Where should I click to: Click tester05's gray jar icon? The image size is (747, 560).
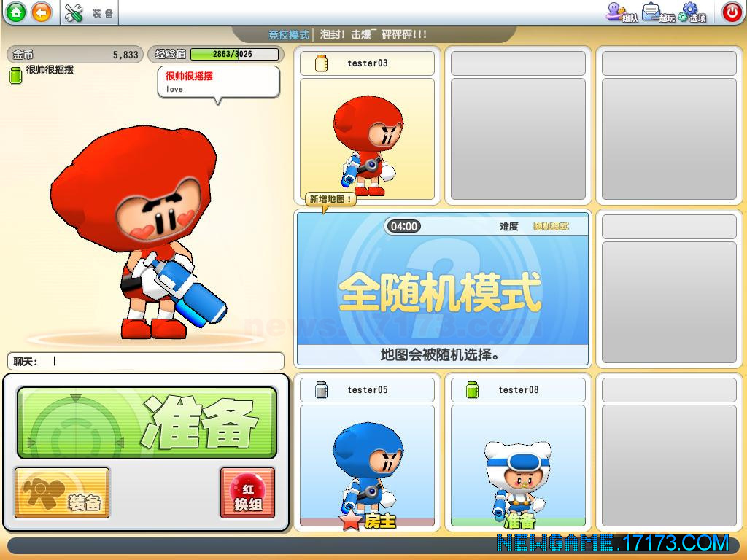point(322,389)
